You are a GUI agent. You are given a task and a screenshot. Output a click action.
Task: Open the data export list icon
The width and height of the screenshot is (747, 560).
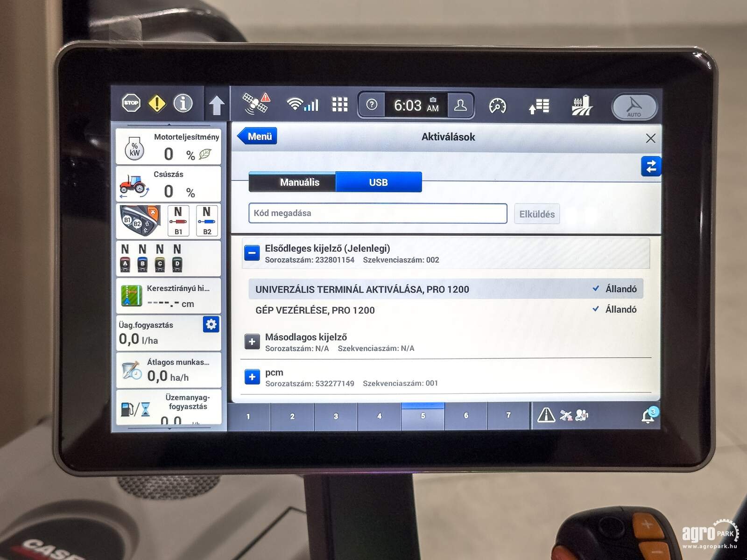pyautogui.click(x=538, y=106)
